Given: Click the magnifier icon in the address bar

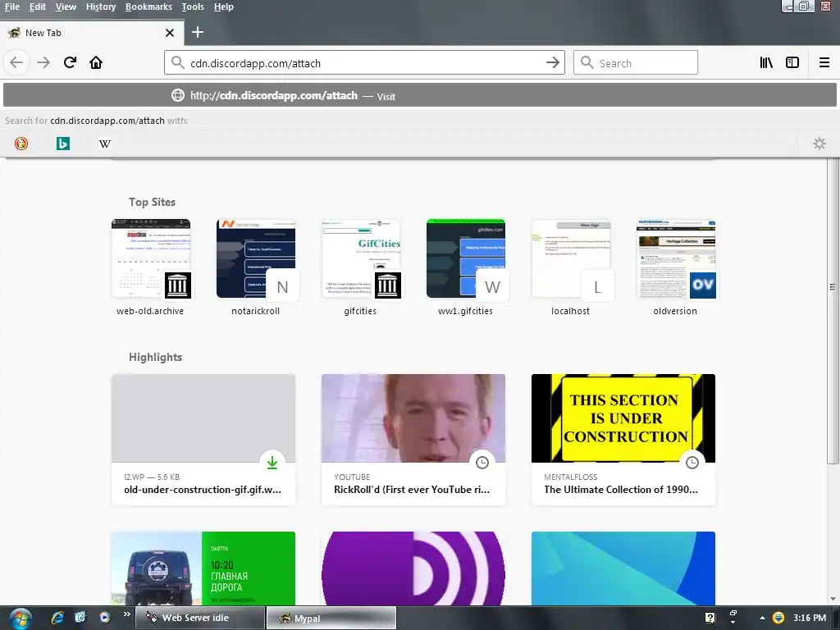Looking at the screenshot, I should 178,62.
